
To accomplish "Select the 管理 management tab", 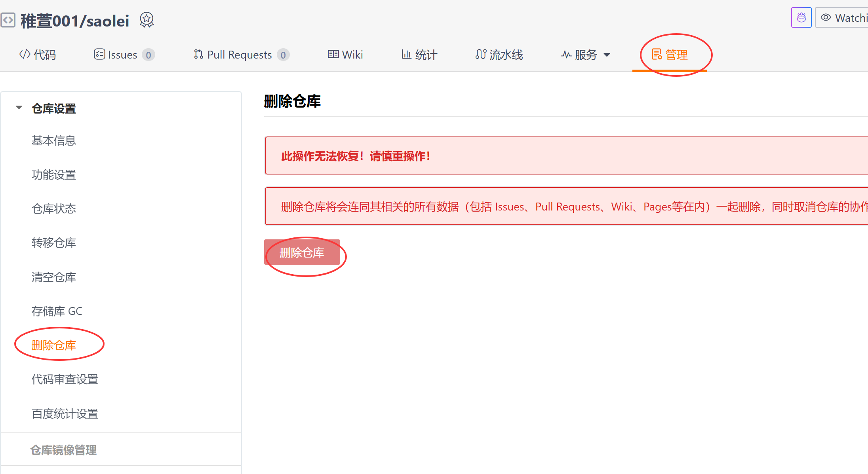I will pyautogui.click(x=670, y=55).
